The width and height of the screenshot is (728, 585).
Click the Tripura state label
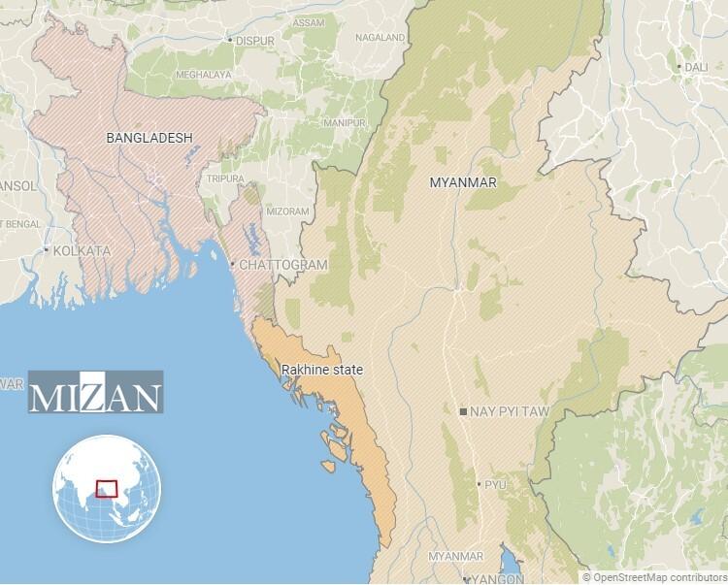[225, 179]
